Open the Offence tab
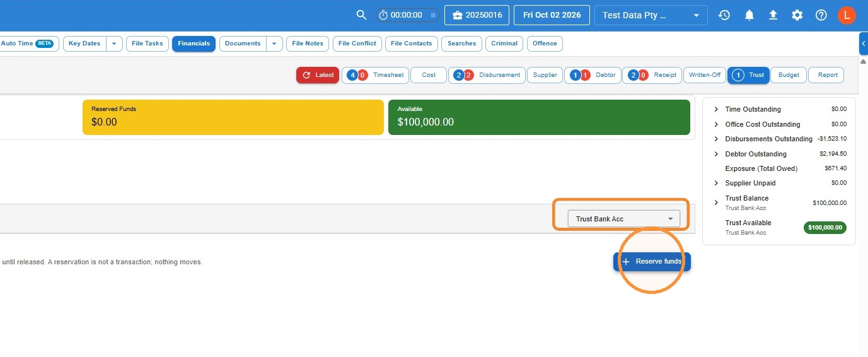Viewport: 868px width, 357px height. tap(545, 44)
